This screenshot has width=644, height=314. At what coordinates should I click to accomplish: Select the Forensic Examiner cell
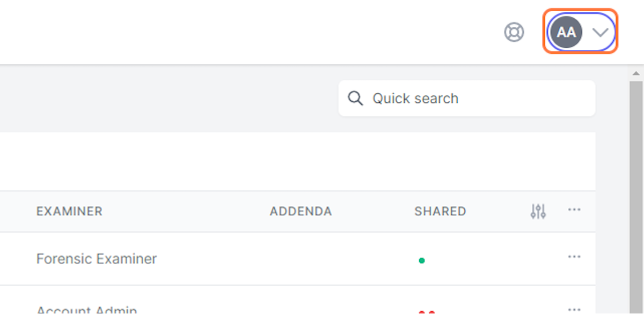tap(97, 259)
